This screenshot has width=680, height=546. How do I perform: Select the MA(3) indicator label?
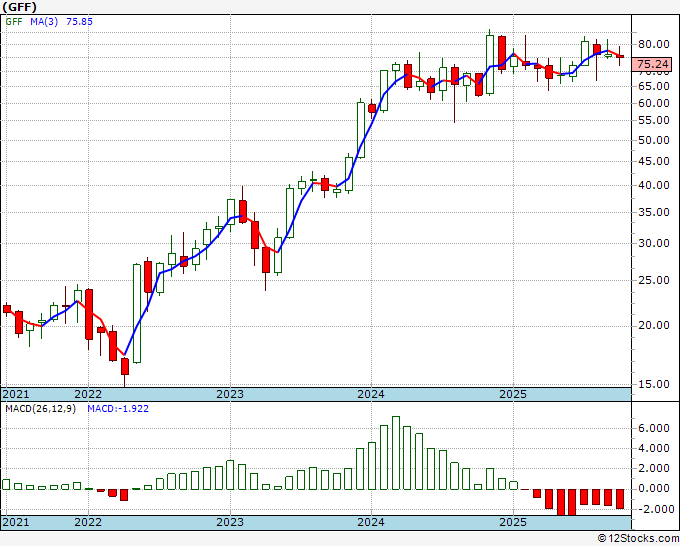click(44, 21)
